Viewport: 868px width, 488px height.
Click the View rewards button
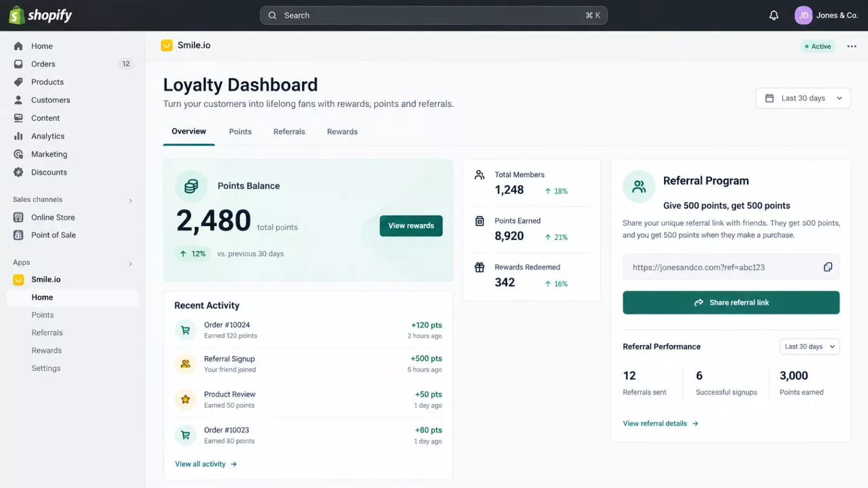411,226
